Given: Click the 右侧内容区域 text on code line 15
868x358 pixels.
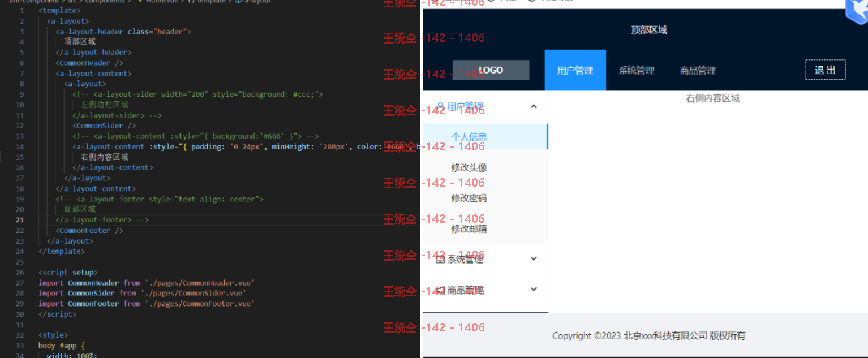Looking at the screenshot, I should [105, 157].
